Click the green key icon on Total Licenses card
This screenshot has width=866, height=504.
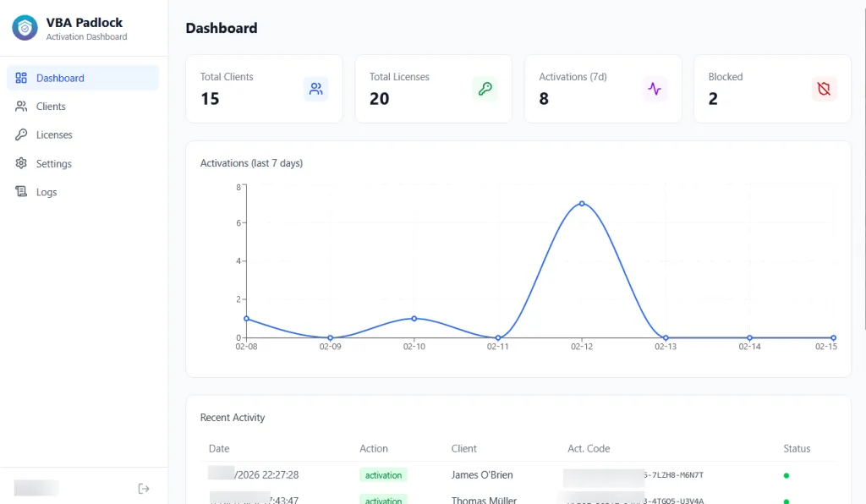485,88
